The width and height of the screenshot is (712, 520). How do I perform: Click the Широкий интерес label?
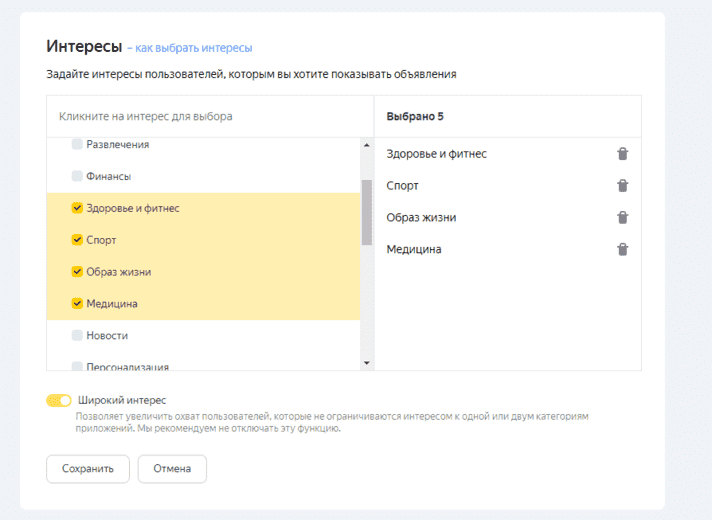122,400
